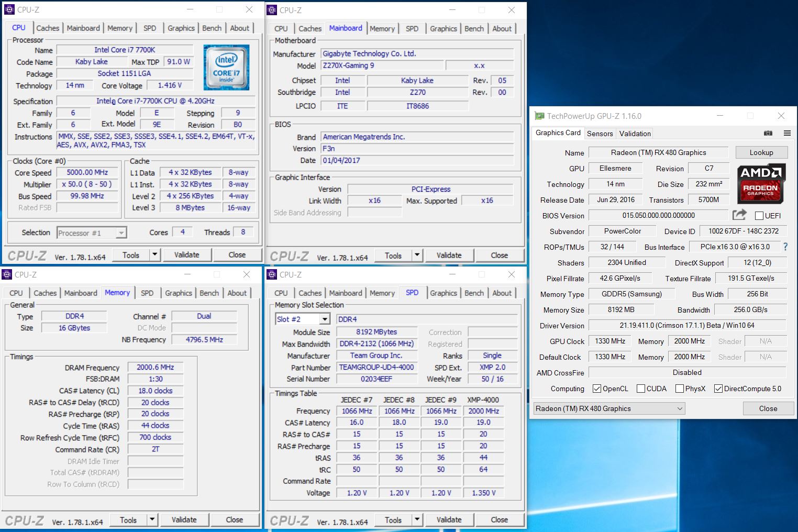Open the GPU-Z hamburger menu icon
The width and height of the screenshot is (798, 532).
786,133
